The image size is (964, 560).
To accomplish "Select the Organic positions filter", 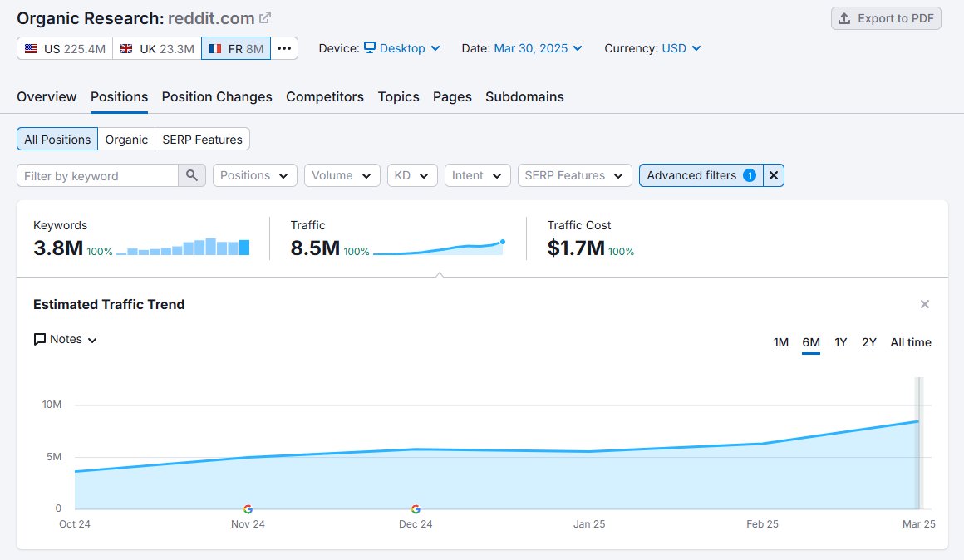I will [x=126, y=140].
